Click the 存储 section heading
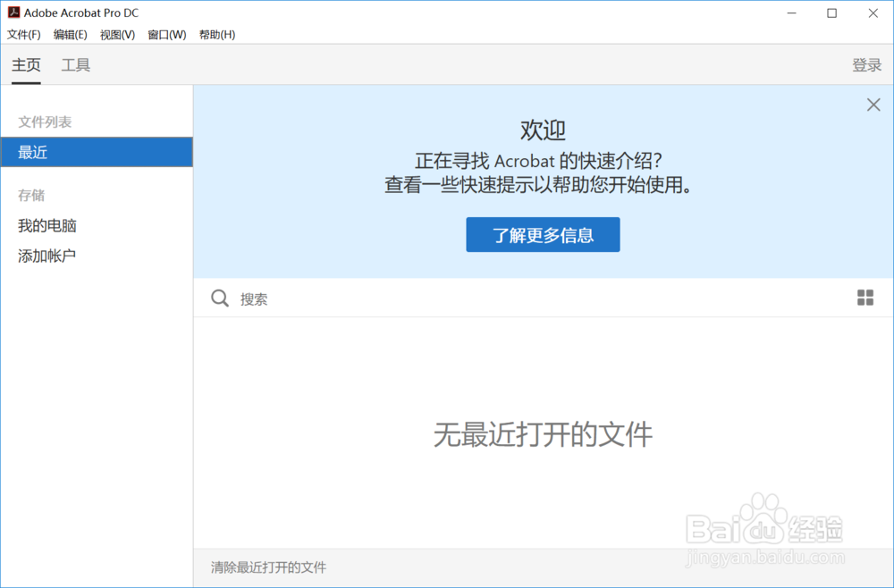 [31, 196]
